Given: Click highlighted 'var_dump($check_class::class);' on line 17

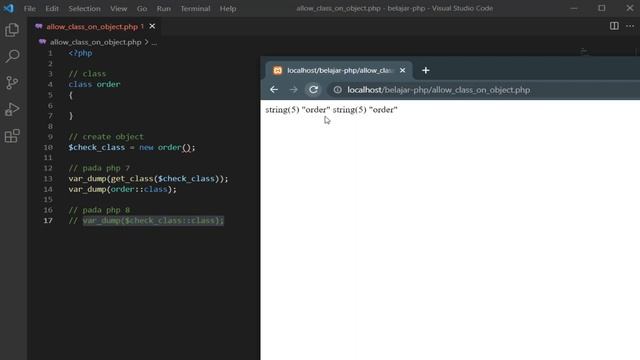Looking at the screenshot, I should click(153, 221).
